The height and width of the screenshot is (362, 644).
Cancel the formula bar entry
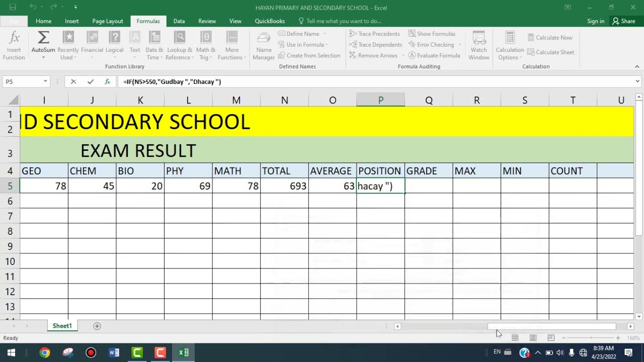pyautogui.click(x=73, y=81)
